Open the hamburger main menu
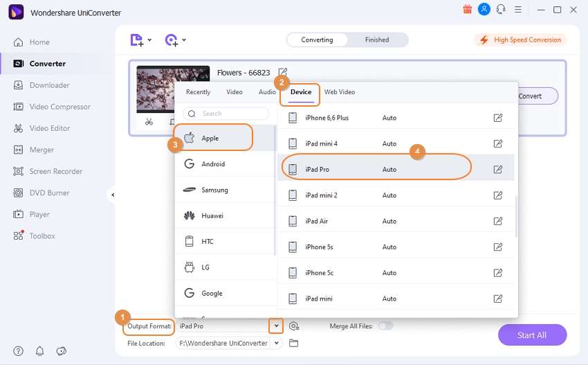The width and height of the screenshot is (588, 365). coord(518,10)
